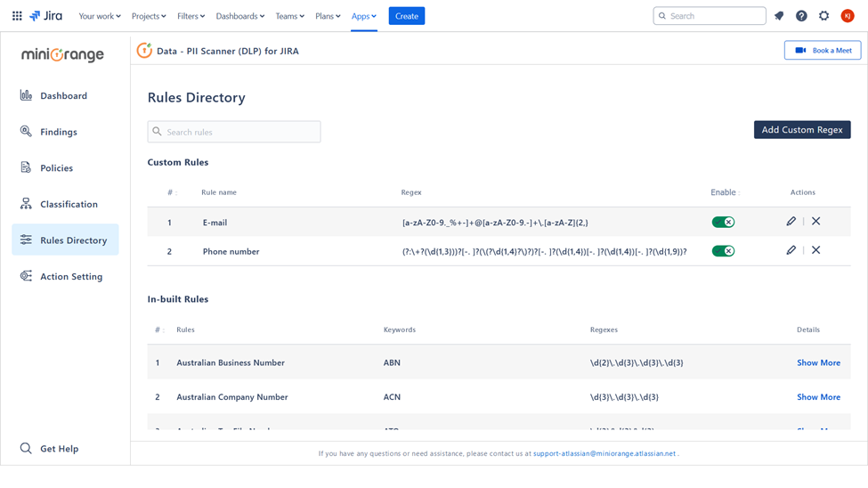Open Jira settings gear icon
The height and width of the screenshot is (488, 868).
[823, 16]
